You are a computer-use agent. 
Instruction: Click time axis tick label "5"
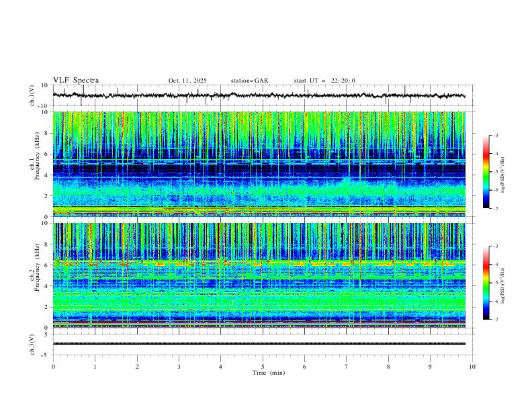[x=263, y=367]
